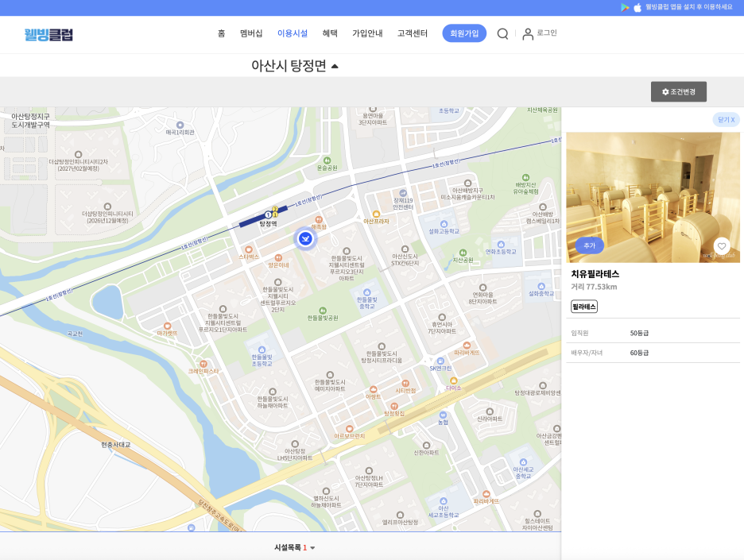
Task: Click the user profile icon beside 로그인
Action: pyautogui.click(x=528, y=33)
